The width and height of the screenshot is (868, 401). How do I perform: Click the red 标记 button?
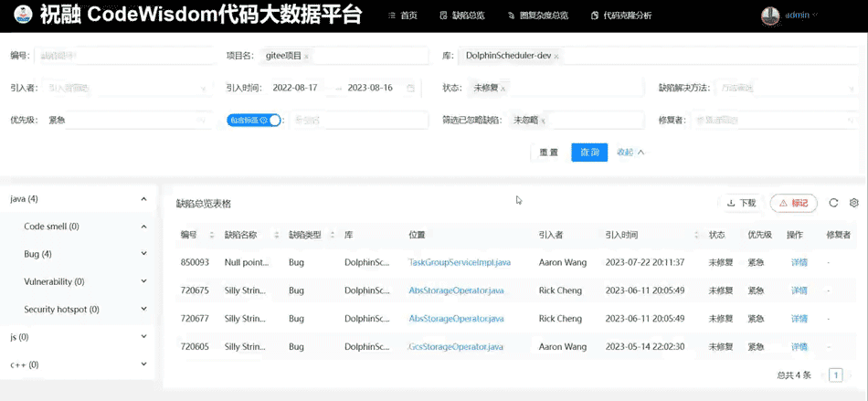793,203
